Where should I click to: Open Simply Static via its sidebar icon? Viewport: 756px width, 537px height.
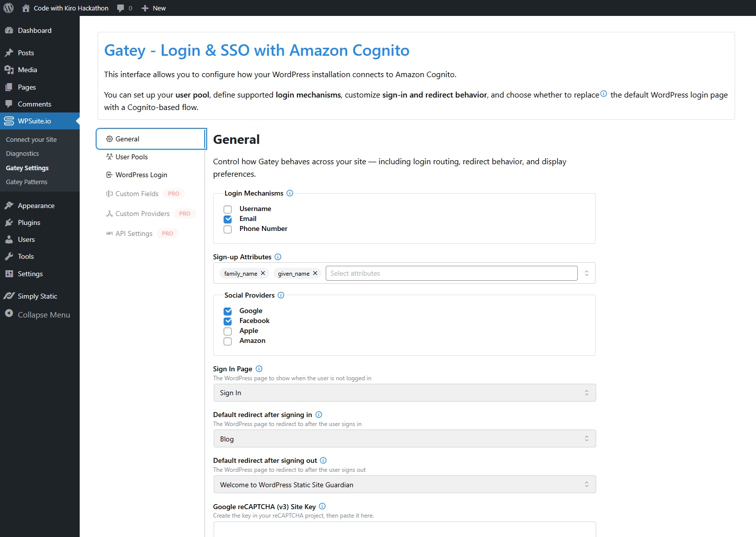(9, 296)
